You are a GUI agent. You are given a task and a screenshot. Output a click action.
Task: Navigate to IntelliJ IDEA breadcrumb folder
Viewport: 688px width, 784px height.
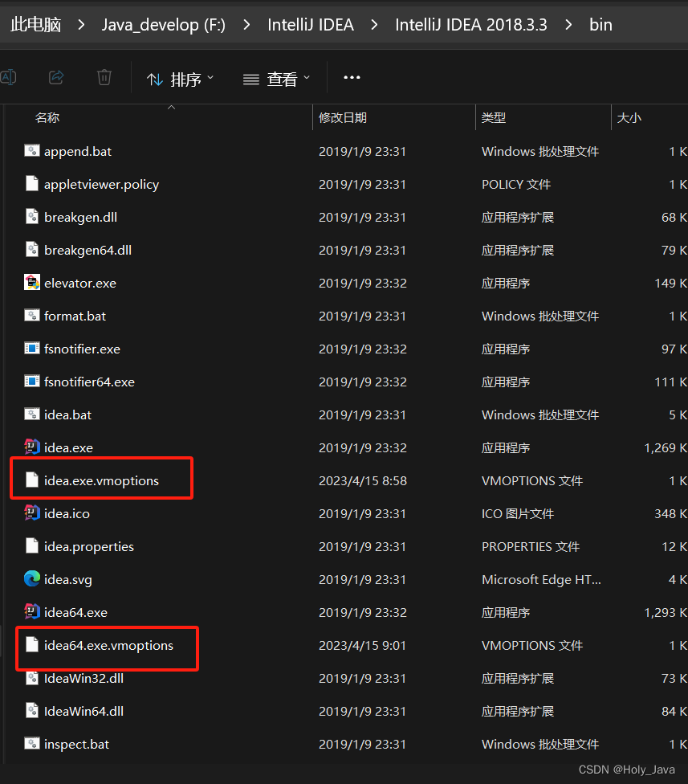coord(310,24)
